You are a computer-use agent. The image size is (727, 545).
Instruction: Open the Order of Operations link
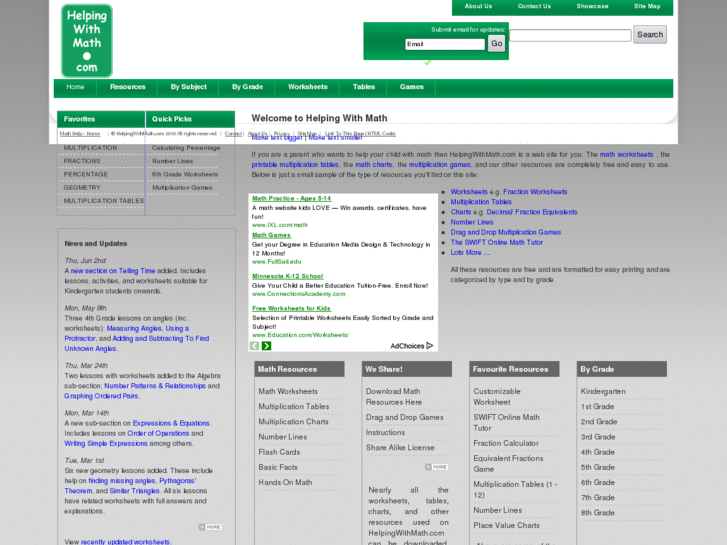click(158, 434)
